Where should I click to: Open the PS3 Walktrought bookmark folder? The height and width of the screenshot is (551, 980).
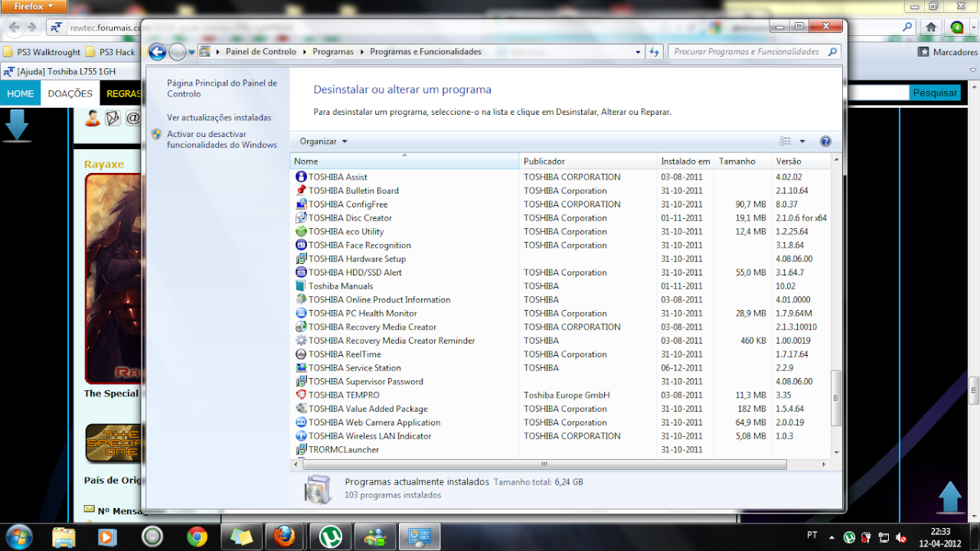pyautogui.click(x=42, y=52)
